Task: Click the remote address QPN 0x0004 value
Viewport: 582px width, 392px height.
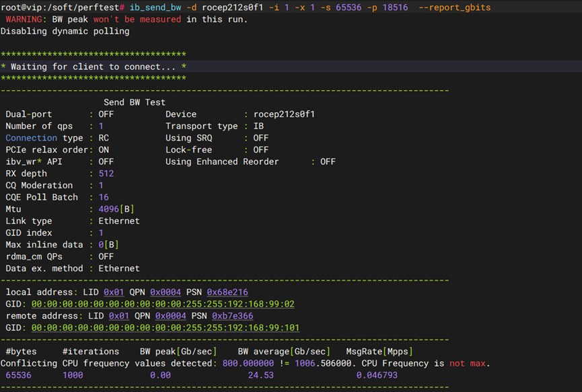Action: (x=171, y=315)
